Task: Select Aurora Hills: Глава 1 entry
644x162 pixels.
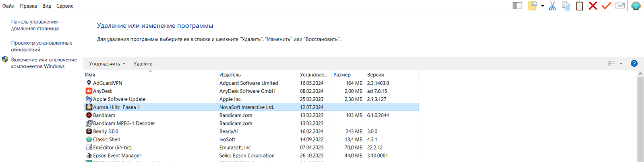Action: point(251,107)
